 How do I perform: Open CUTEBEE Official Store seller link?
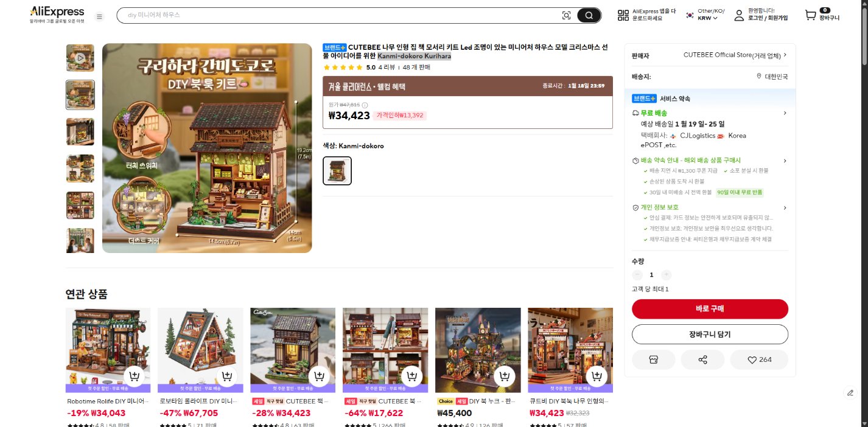click(735, 55)
